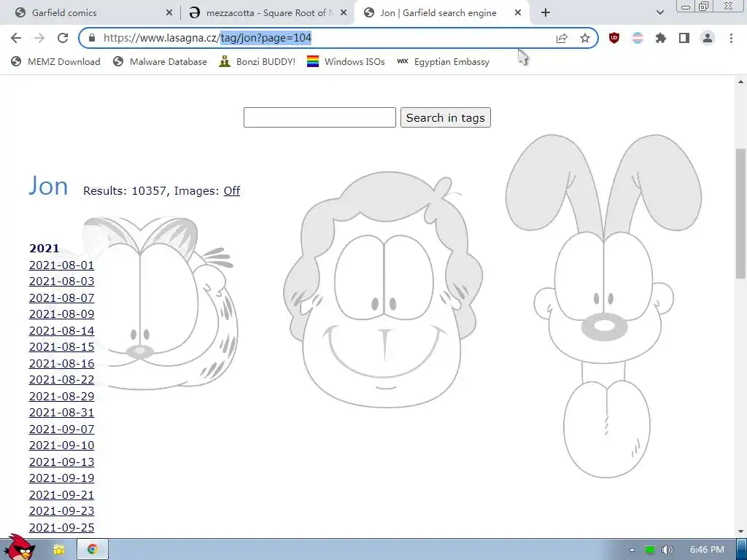Open the Extensions puzzle menu
Viewport: 747px width, 560px height.
(x=661, y=38)
